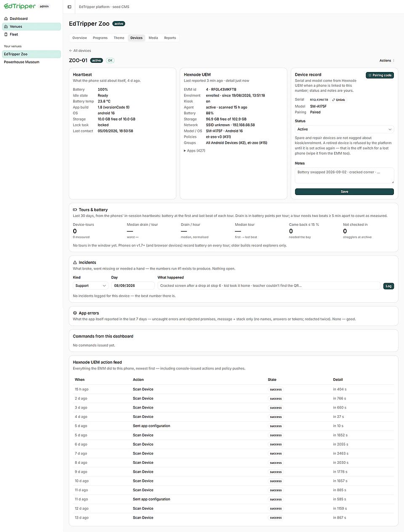Click the When column header
Viewport: 404px width, 532px height.
coord(80,380)
